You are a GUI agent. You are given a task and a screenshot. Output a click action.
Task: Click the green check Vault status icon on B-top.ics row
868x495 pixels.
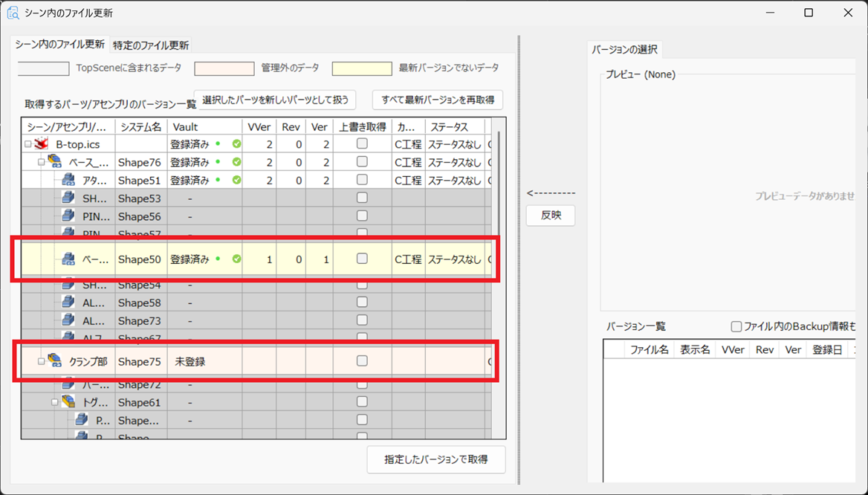235,143
